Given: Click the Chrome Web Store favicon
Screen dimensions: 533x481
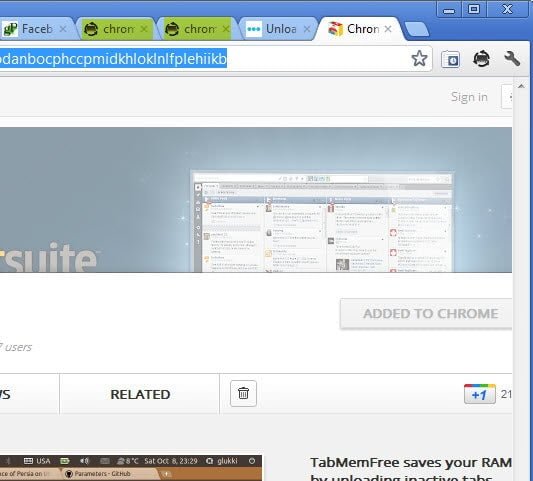Looking at the screenshot, I should (335, 29).
